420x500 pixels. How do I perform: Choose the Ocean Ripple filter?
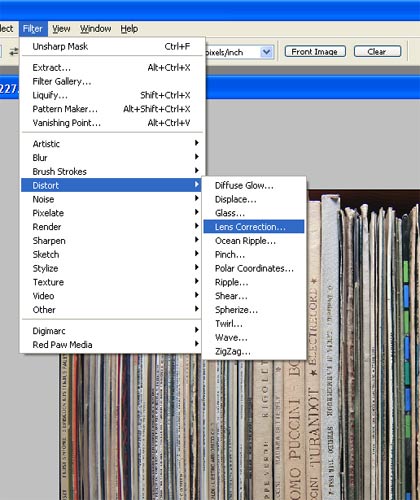[x=254, y=241]
